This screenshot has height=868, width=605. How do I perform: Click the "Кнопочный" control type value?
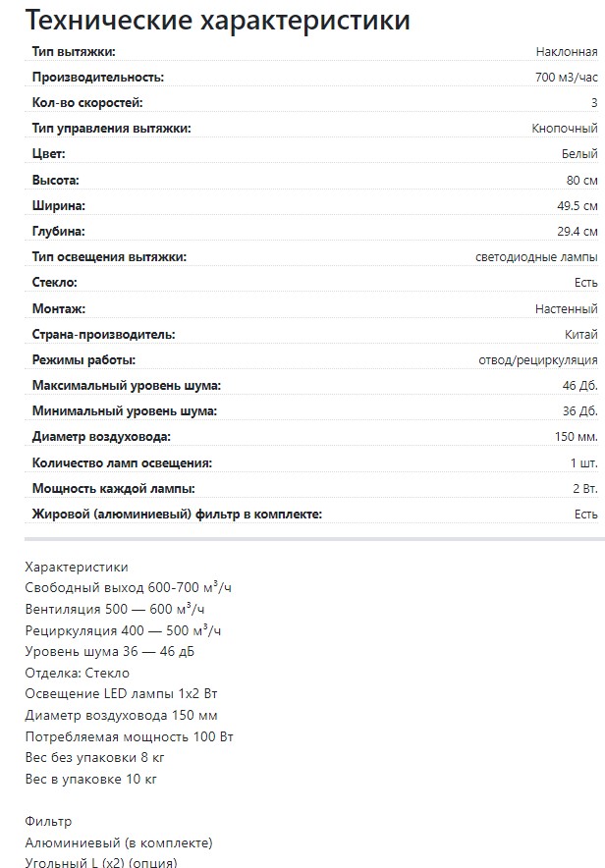click(x=564, y=129)
